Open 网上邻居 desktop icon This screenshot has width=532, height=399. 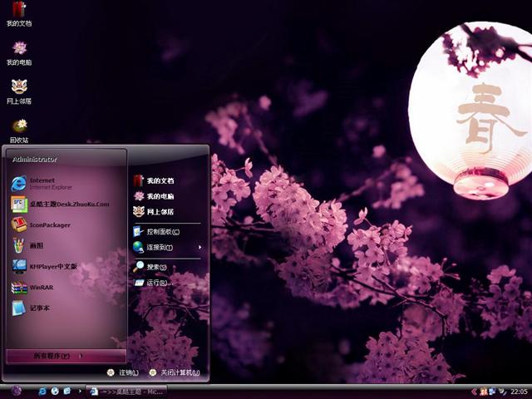coord(18,90)
